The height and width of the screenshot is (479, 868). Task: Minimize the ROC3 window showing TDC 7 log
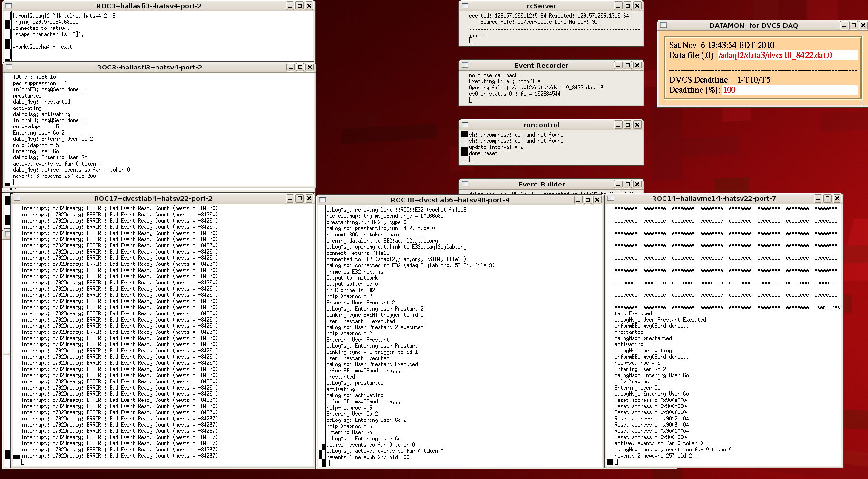(291, 67)
